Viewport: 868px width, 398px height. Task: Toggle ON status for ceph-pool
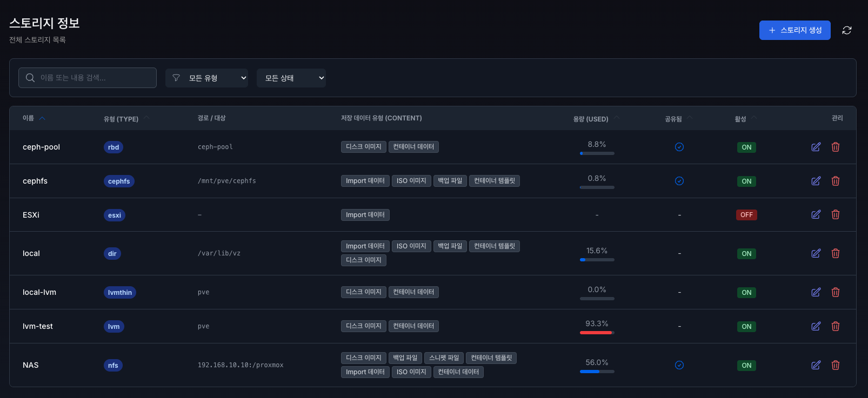tap(746, 147)
